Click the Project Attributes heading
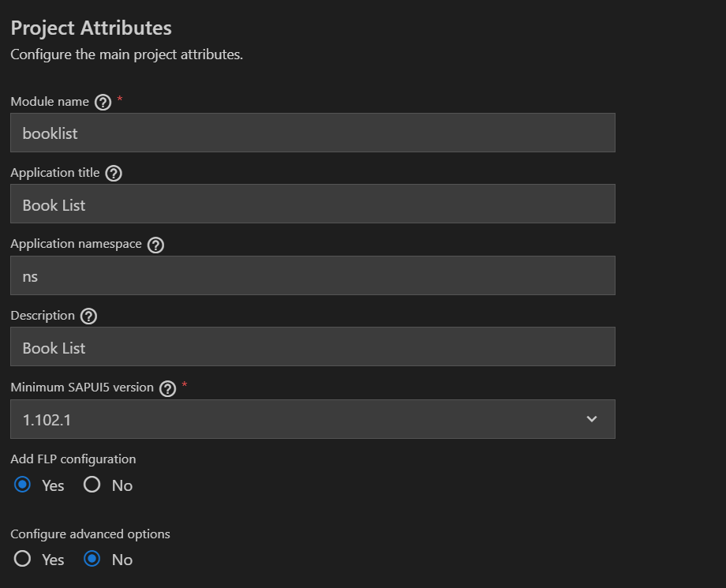This screenshot has height=588, width=726. pyautogui.click(x=91, y=28)
